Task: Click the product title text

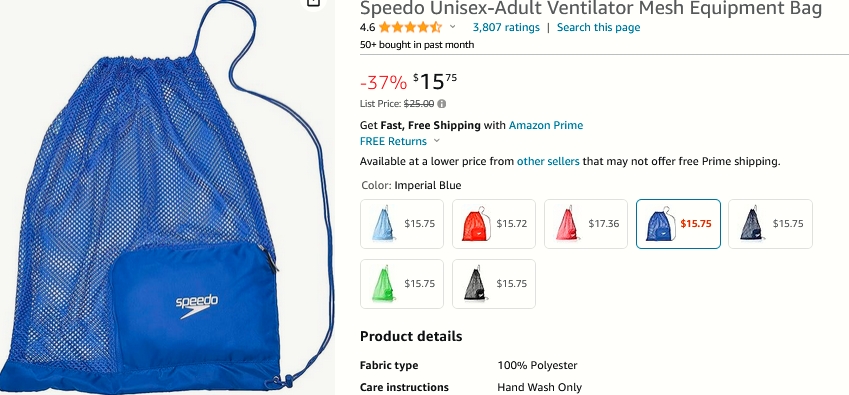Action: [x=591, y=8]
